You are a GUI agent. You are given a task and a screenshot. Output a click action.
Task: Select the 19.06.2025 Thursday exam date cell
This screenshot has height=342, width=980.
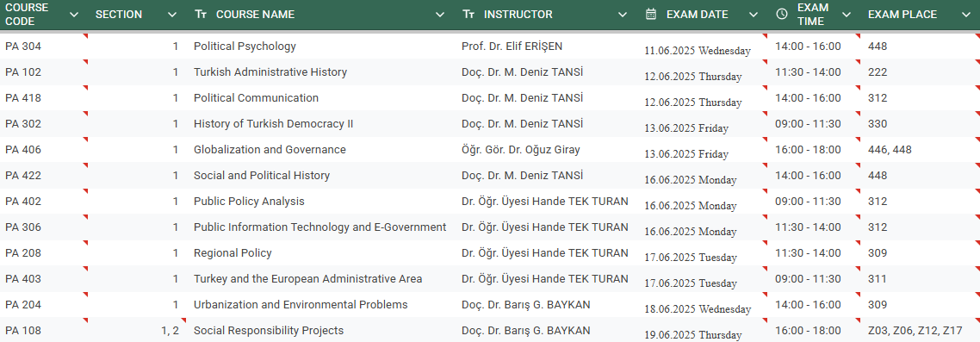[x=703, y=331]
